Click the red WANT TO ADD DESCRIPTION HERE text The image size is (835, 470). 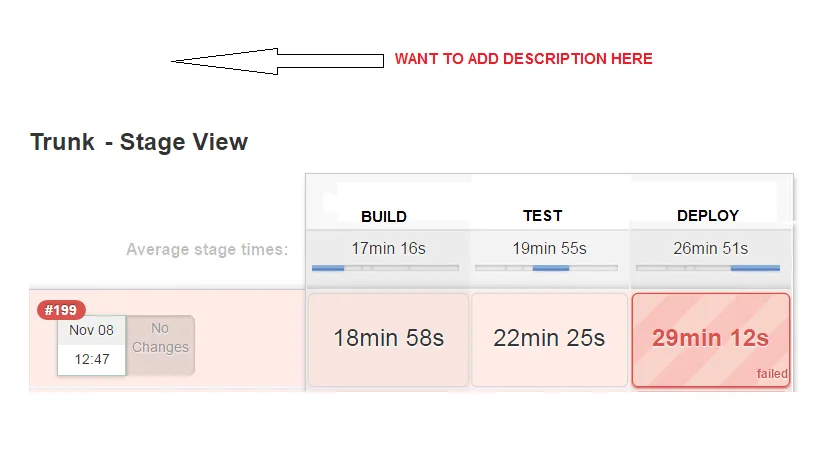(x=523, y=59)
